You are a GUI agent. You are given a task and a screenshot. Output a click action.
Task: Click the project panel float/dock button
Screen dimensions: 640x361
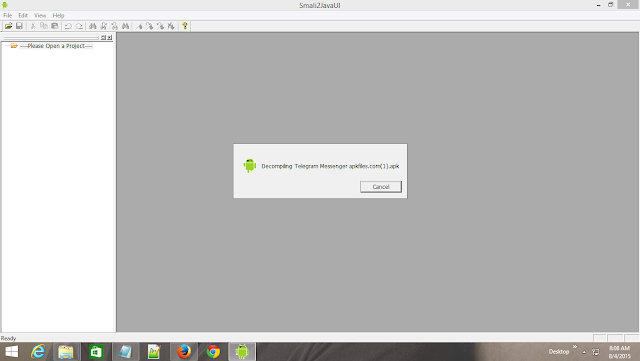(x=103, y=38)
